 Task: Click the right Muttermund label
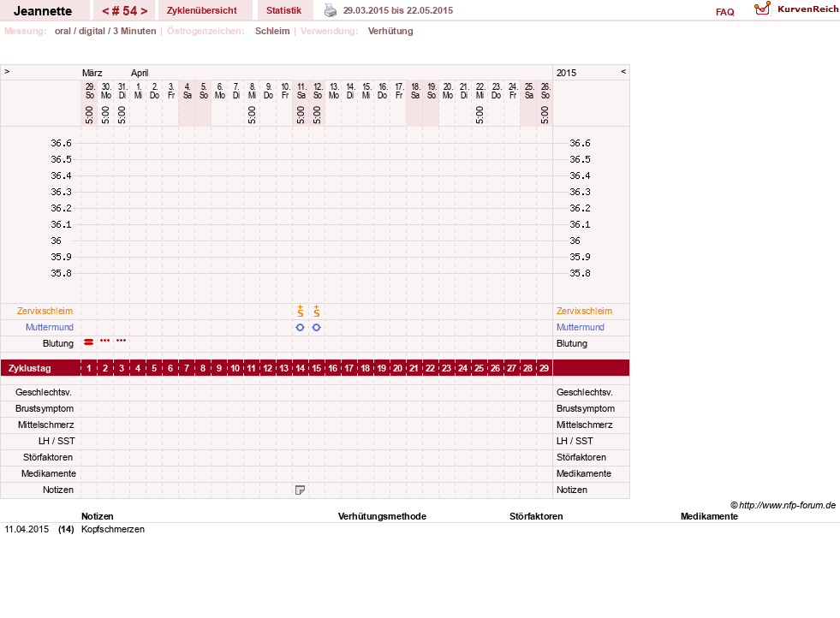click(581, 327)
